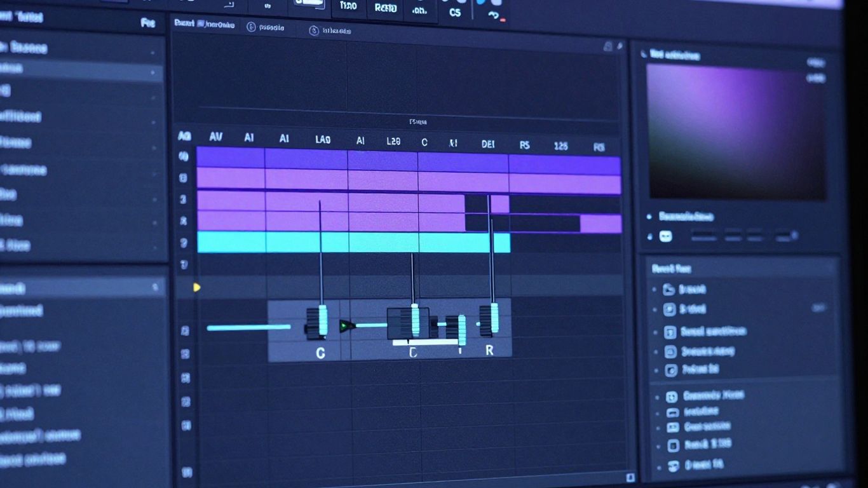868x488 pixels.
Task: Click the pin icon beside the lock
Action: coord(620,46)
